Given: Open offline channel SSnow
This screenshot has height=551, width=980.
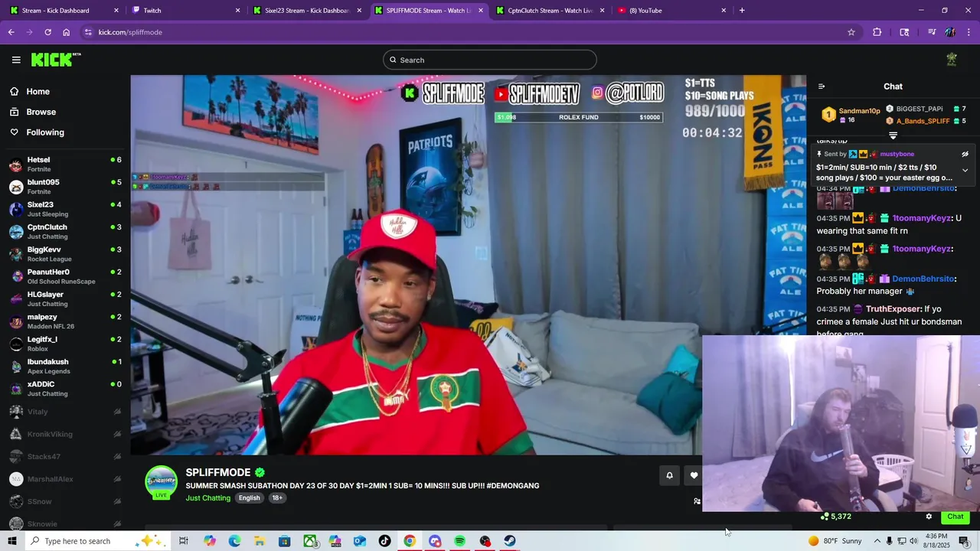Looking at the screenshot, I should 65,501.
